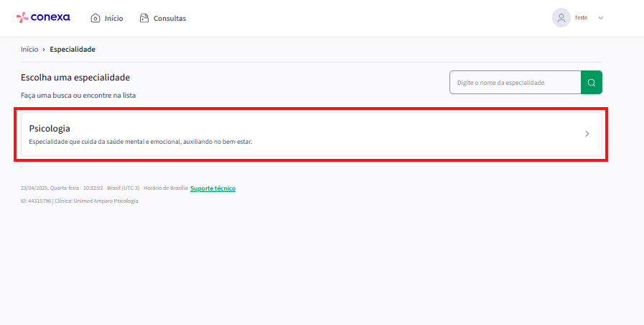Click the breadcrumb separator arrow
Screen dimensions: 644x325
tap(44, 50)
